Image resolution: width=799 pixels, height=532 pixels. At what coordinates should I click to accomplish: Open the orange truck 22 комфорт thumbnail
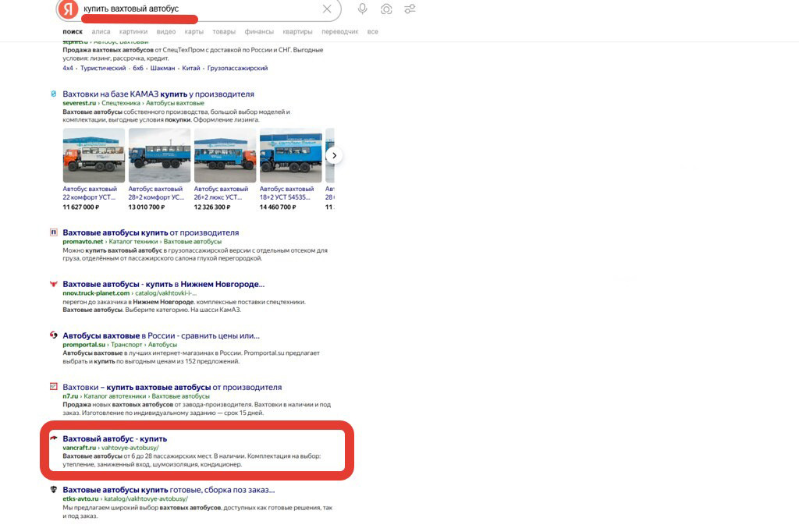pos(94,155)
